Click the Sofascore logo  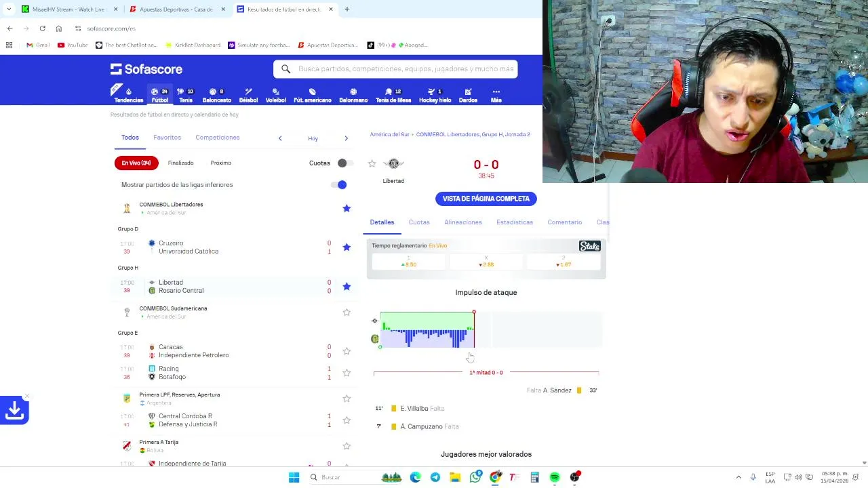click(x=146, y=69)
